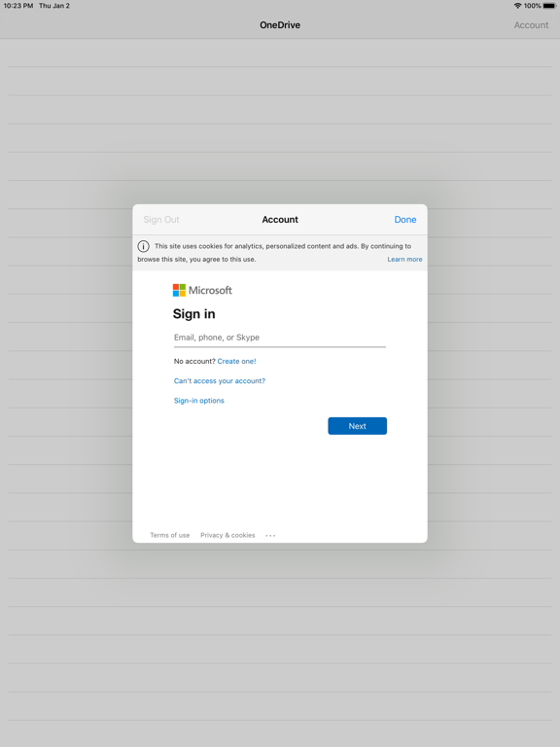Click the blue Next button
Viewport: 560px width, 747px height.
[357, 426]
